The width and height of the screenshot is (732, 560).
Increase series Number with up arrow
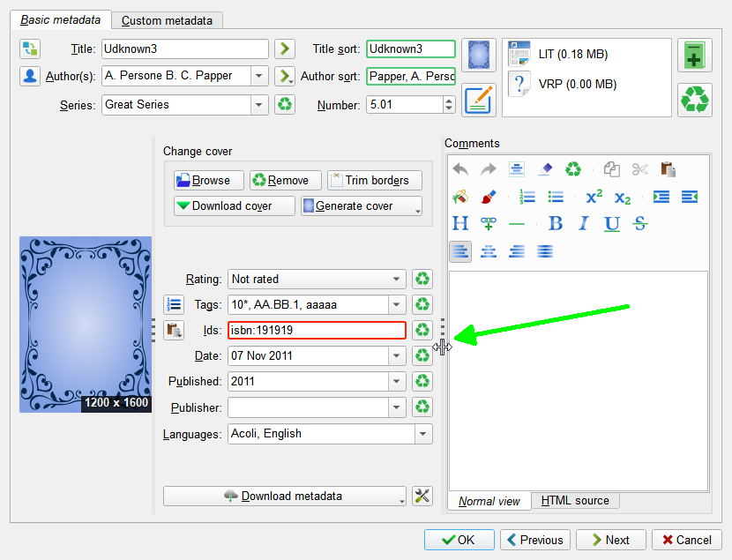tap(449, 101)
